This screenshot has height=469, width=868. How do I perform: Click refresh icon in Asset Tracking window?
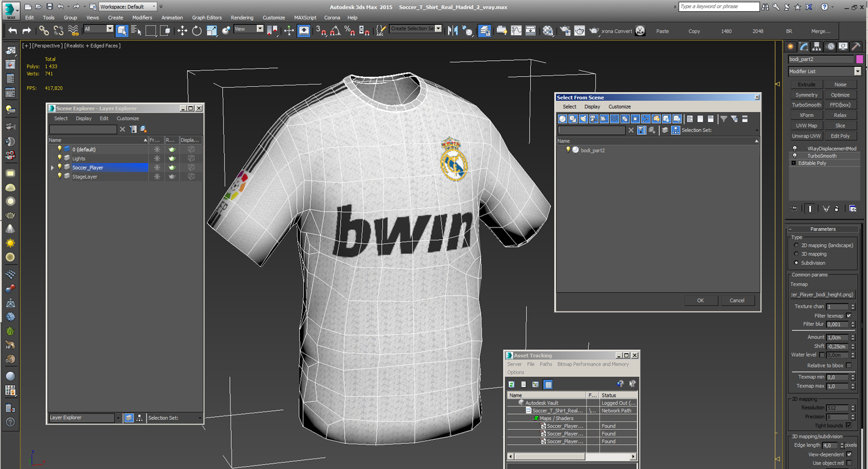pos(511,385)
